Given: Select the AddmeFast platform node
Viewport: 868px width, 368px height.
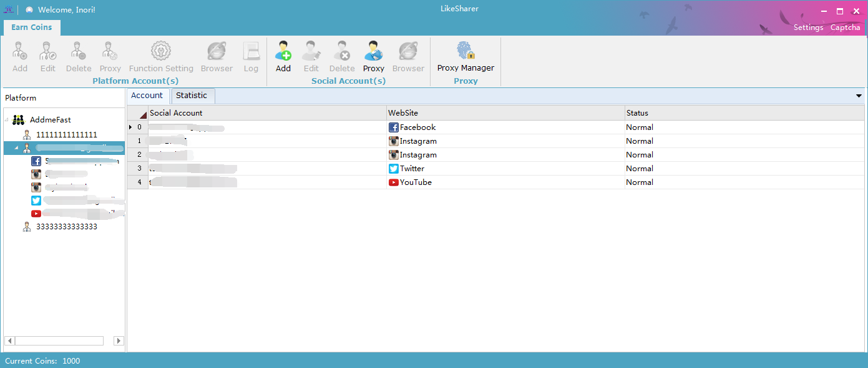Looking at the screenshot, I should (50, 120).
